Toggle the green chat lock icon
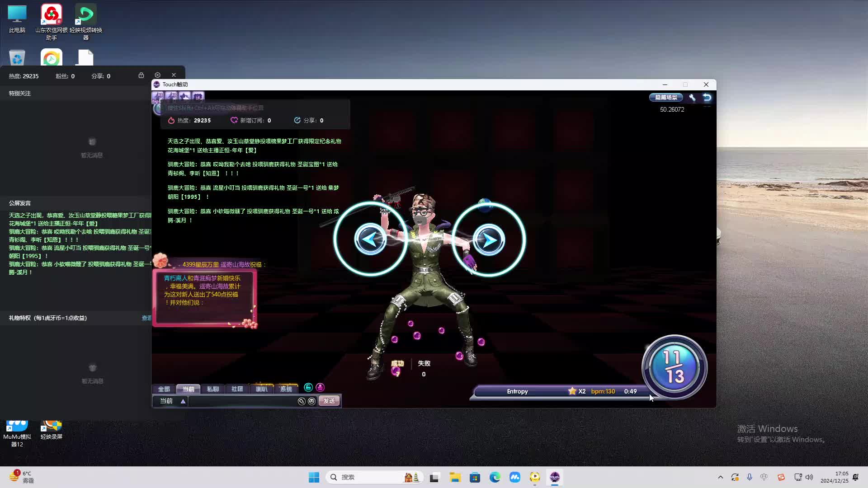The image size is (868, 488). [x=308, y=387]
